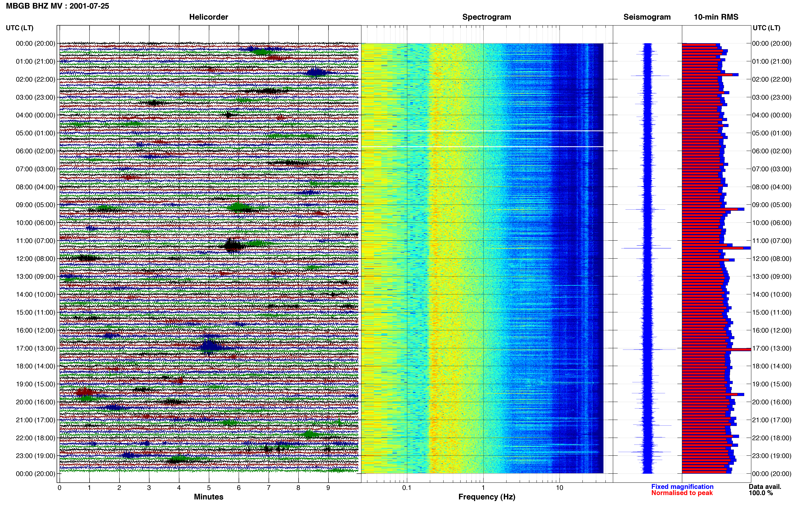Click the dark red event burst near 19:30
The width and height of the screenshot is (812, 508).
tap(85, 392)
